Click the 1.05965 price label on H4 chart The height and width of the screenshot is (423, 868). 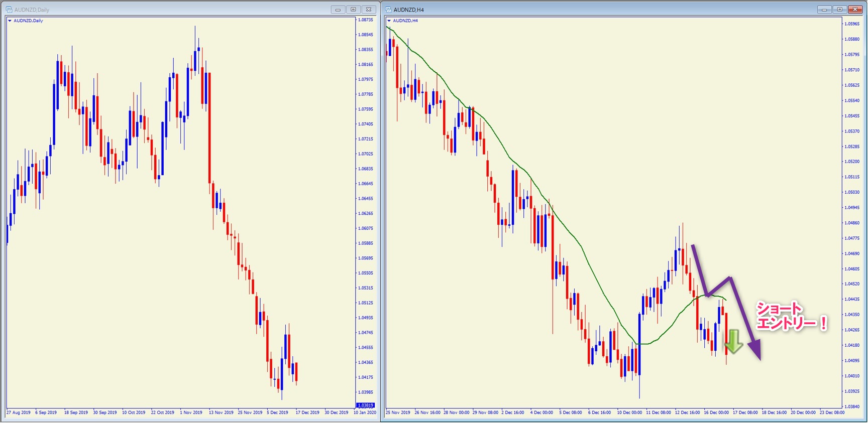[852, 24]
